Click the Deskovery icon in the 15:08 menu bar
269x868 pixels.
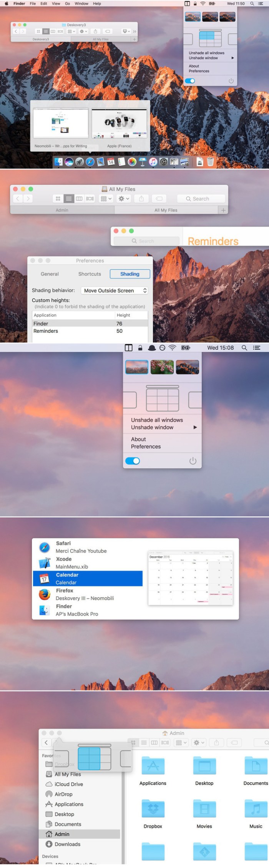click(129, 348)
